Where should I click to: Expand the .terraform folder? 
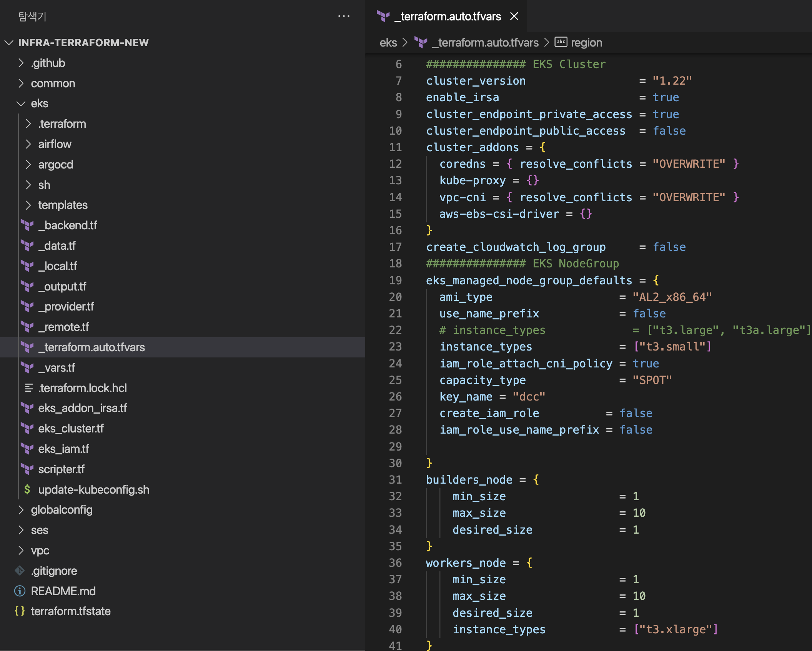point(28,124)
